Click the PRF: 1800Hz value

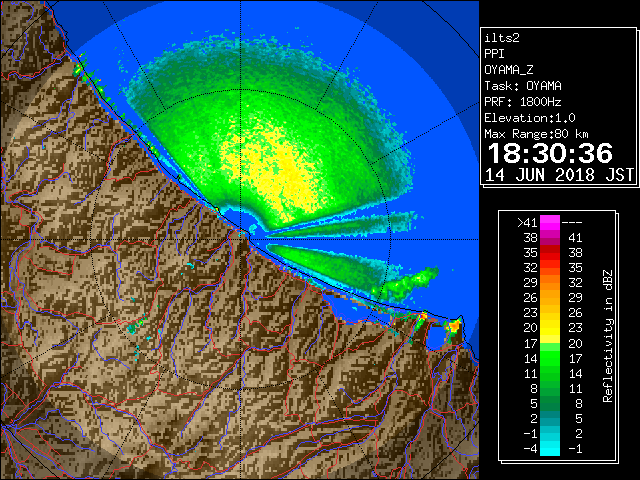point(523,102)
